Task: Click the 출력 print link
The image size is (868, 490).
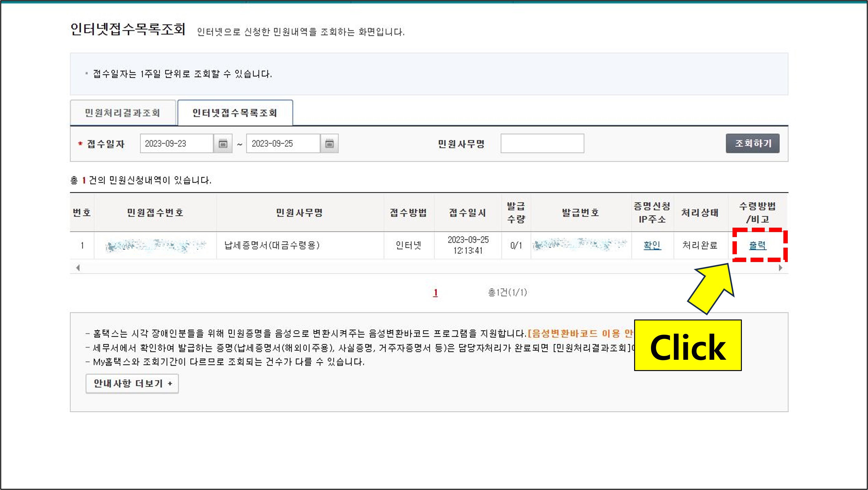Action: (757, 245)
